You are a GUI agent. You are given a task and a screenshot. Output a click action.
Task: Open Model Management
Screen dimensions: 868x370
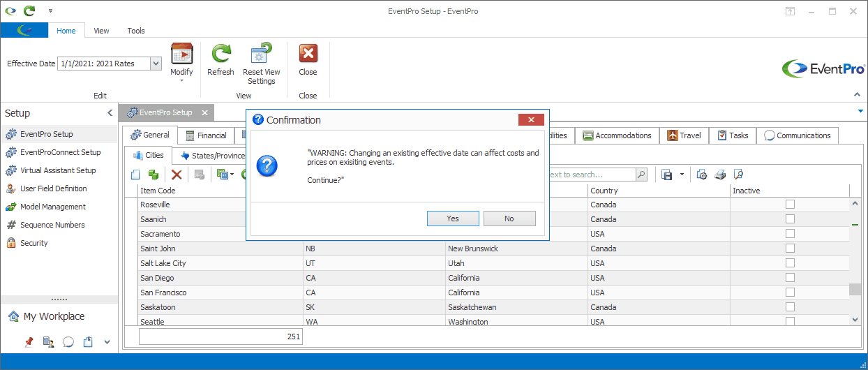pos(59,207)
